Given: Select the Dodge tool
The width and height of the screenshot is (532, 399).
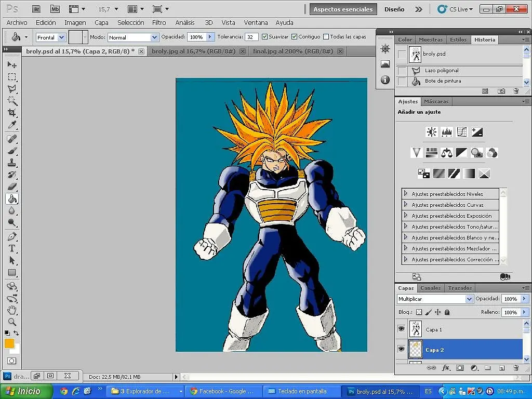Looking at the screenshot, I should (x=12, y=222).
